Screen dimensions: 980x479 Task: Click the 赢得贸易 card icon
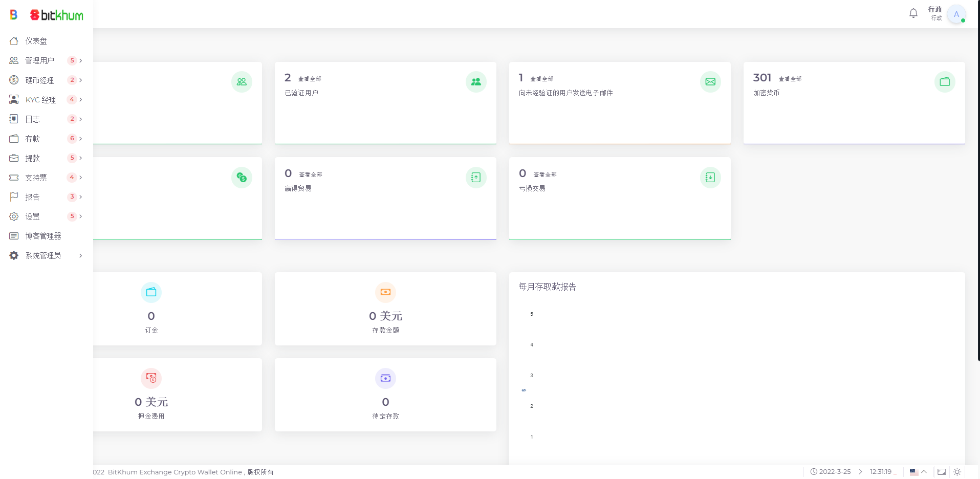[x=476, y=178]
